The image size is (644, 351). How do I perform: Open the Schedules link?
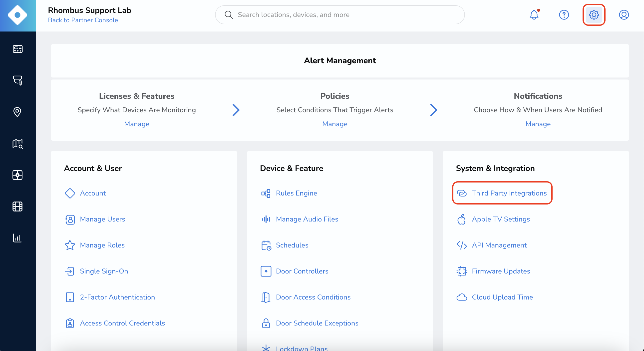click(292, 245)
